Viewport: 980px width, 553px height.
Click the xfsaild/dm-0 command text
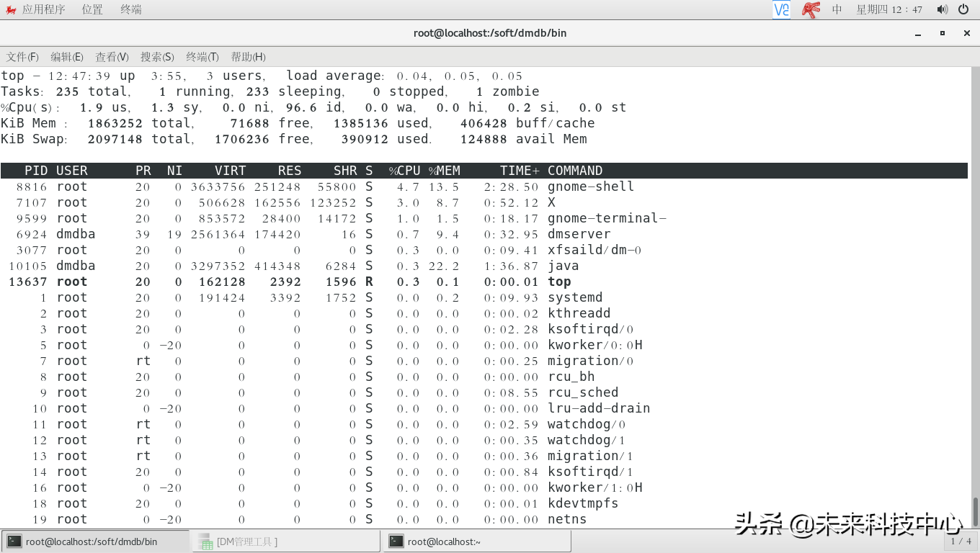[x=594, y=250]
